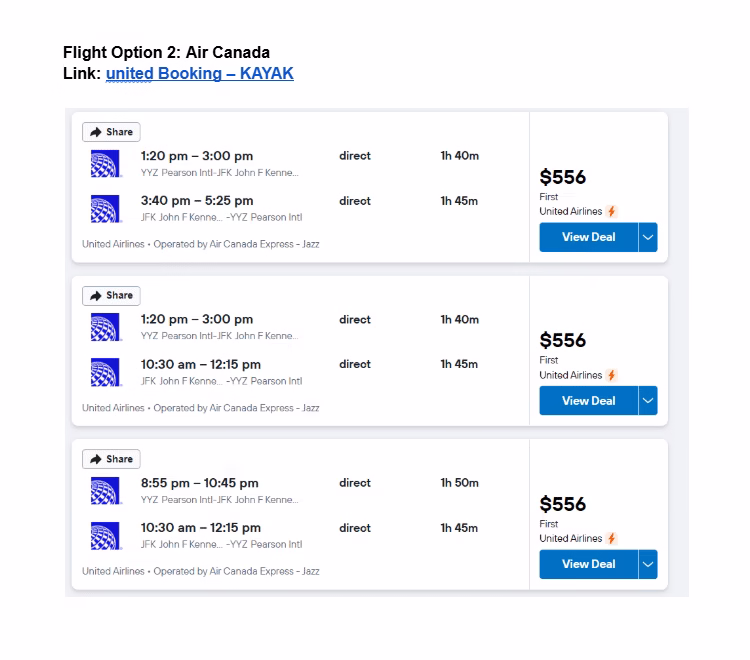
Task: Click the $556 price on the first card
Action: coord(562,177)
